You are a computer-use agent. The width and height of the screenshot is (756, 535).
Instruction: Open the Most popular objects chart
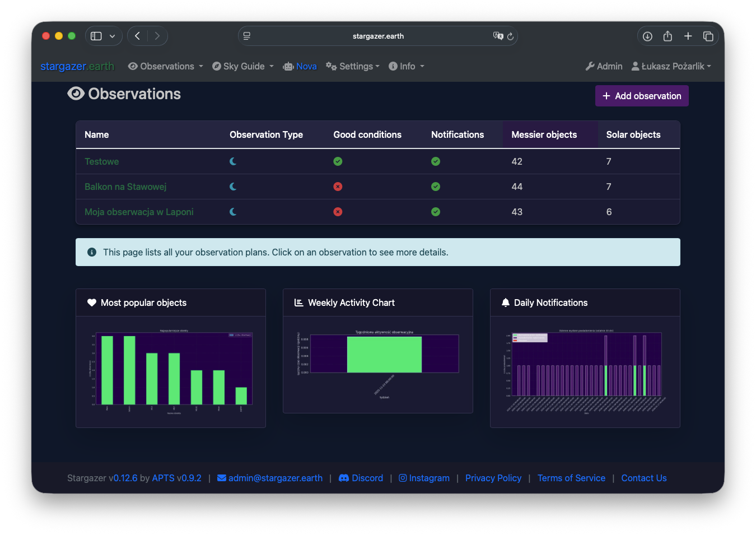[x=171, y=370]
